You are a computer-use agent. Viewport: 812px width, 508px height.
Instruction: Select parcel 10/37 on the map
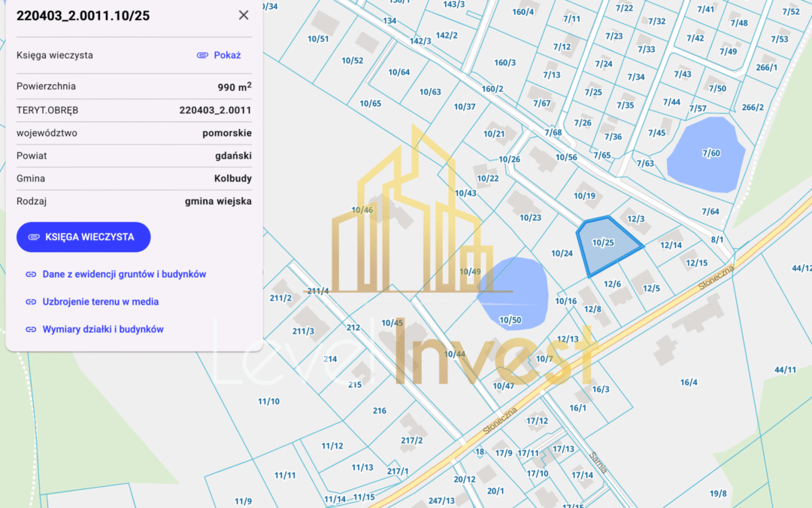pos(465,107)
